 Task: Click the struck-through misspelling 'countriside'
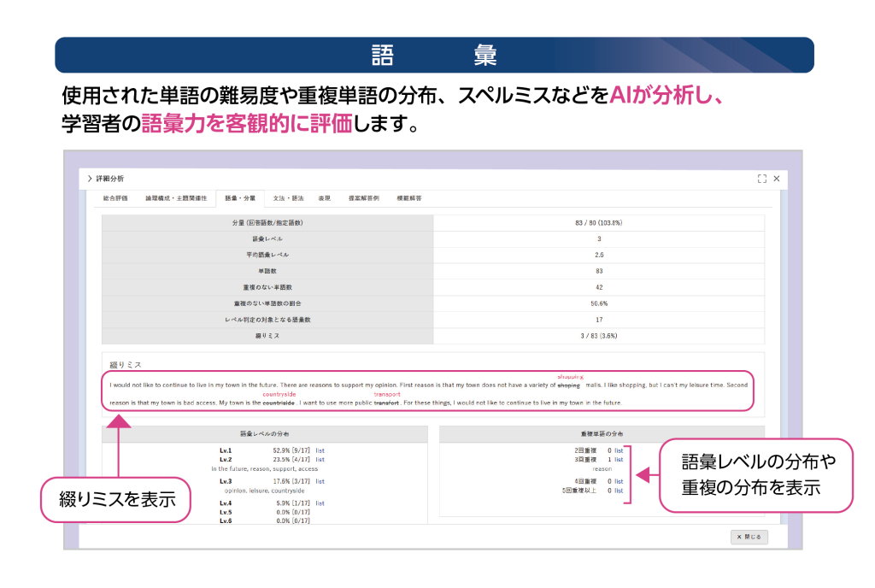279,403
